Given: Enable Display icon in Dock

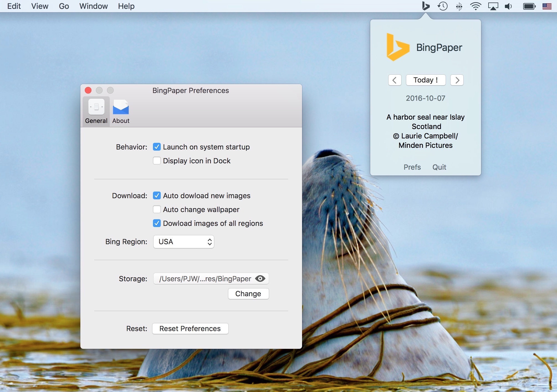Looking at the screenshot, I should 157,161.
